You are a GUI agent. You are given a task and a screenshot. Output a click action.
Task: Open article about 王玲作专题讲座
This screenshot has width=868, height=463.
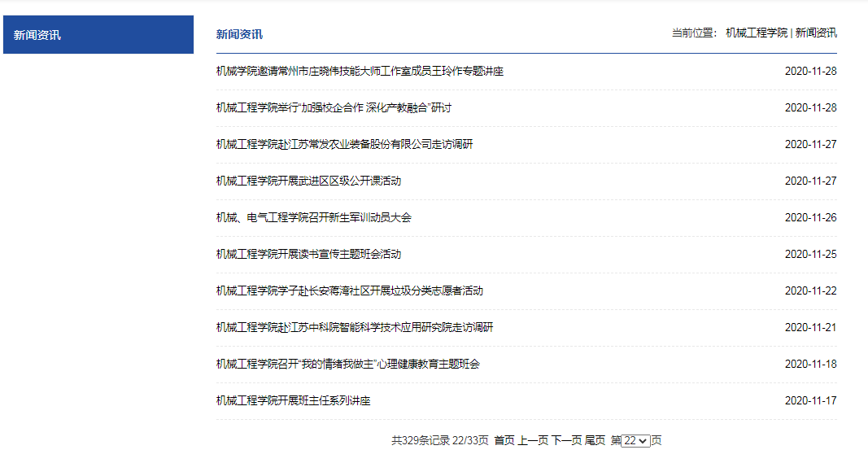[x=360, y=72]
